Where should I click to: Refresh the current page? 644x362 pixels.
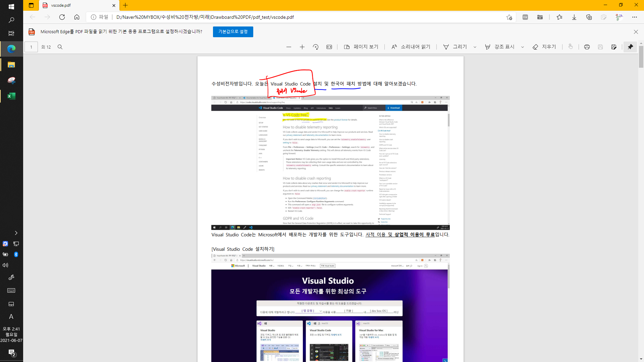click(62, 17)
